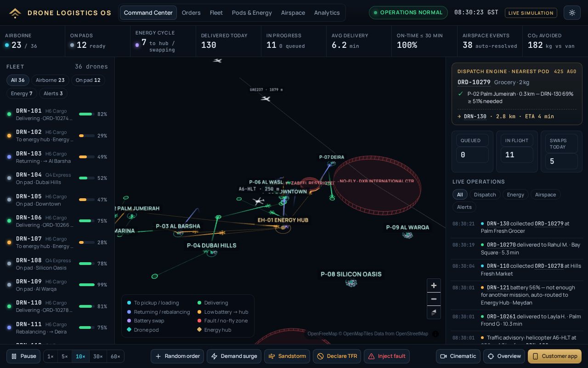Select the P-09 Al Warqa pod marker
Viewport: 588px width, 368px height.
(x=407, y=235)
